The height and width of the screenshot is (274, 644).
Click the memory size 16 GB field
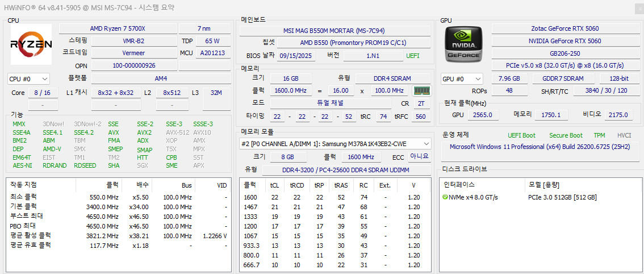290,78
